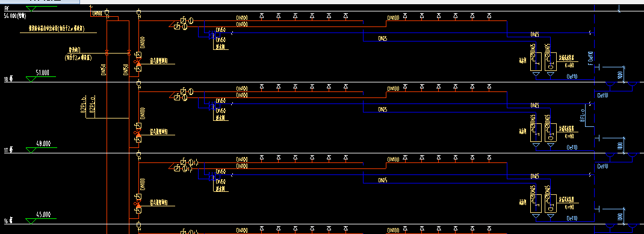
Task: Click the 8FL-a vertical riser label
Action: click(582, 115)
